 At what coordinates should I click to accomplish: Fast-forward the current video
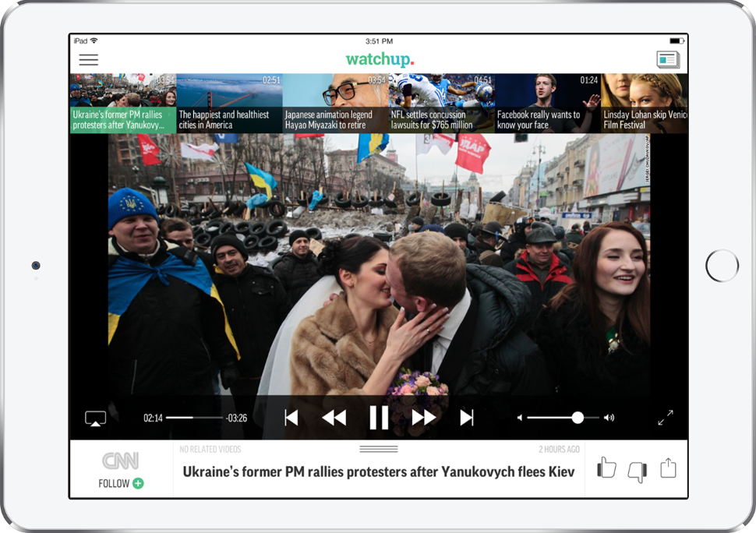(424, 418)
